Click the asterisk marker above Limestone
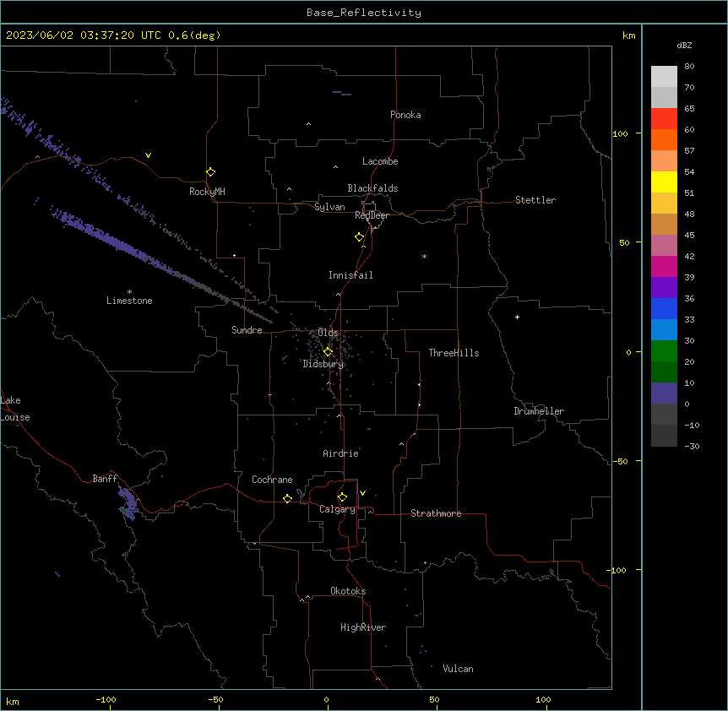The image size is (728, 711). (x=129, y=291)
